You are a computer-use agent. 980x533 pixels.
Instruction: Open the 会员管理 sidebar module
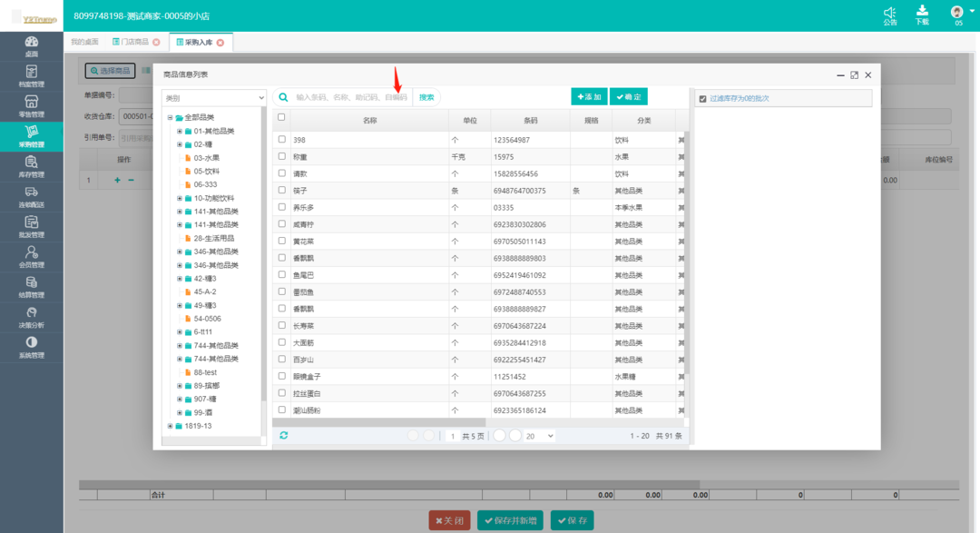pos(32,257)
